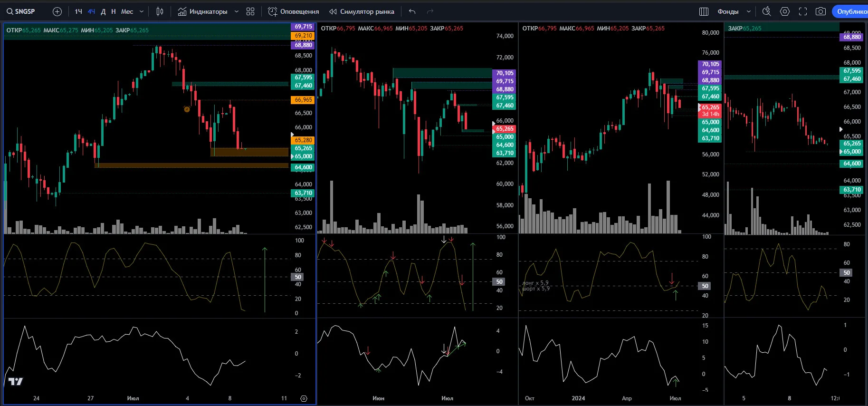The height and width of the screenshot is (406, 868).
Task: Launch Симулятор рынка replay mode
Action: pos(362,11)
